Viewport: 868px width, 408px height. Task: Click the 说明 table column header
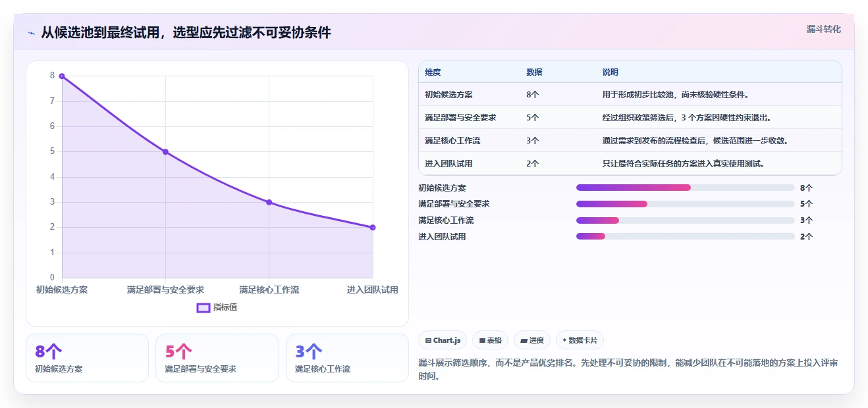[610, 72]
